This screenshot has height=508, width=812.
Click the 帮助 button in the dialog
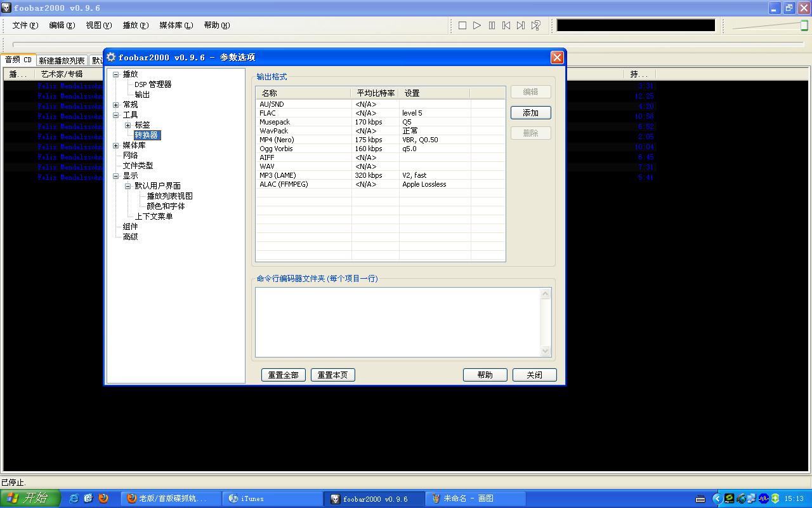click(x=485, y=375)
